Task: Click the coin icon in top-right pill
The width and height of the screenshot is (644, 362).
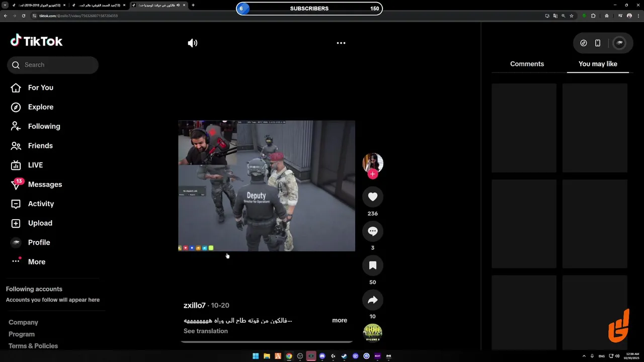Action: pyautogui.click(x=584, y=43)
